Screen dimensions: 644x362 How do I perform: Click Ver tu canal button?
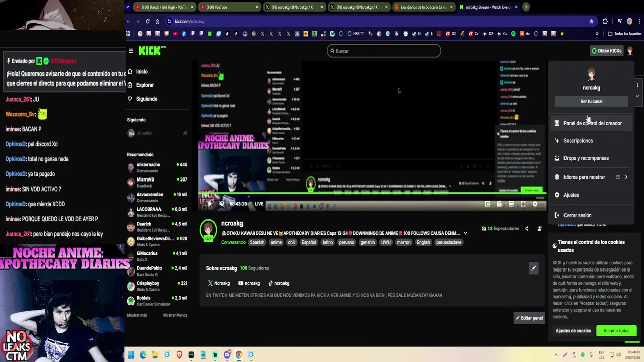591,101
